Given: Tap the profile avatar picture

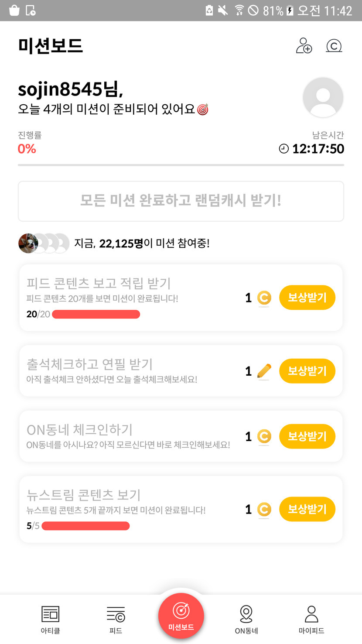Looking at the screenshot, I should pos(323,97).
